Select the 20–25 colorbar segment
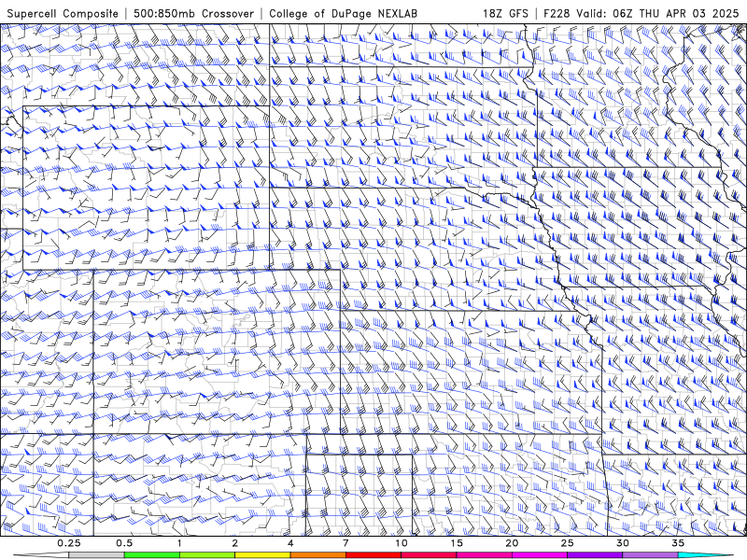Screen dimensions: 747x560 540,555
